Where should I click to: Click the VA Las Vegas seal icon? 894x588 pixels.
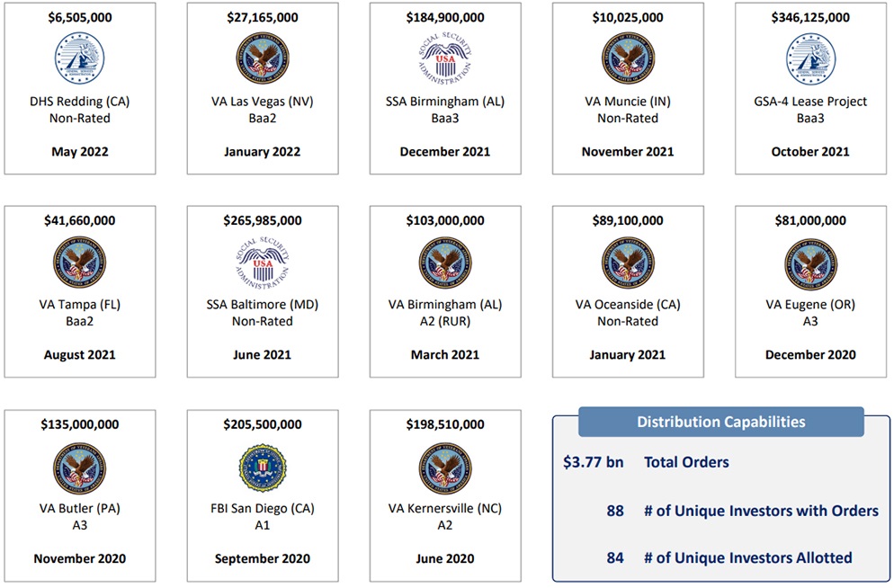(263, 59)
